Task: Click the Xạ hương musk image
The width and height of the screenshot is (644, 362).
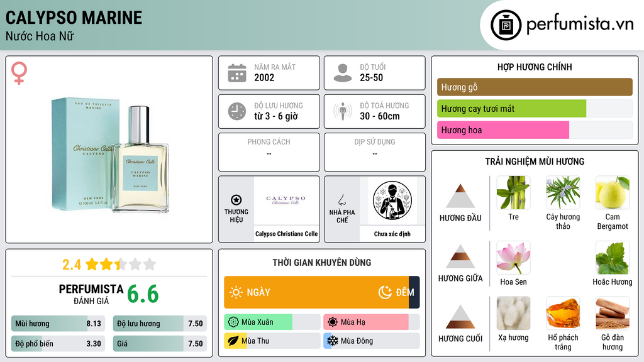Action: pyautogui.click(x=513, y=314)
